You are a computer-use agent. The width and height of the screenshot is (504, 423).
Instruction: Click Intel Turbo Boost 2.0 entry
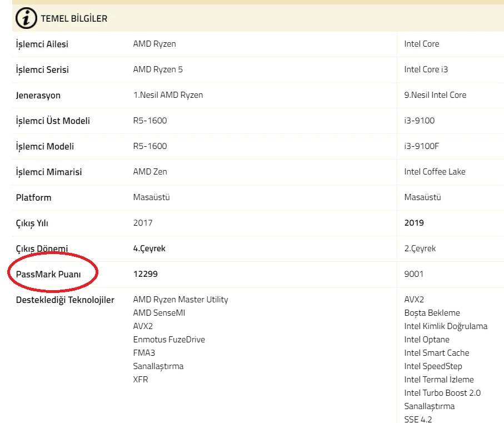pyautogui.click(x=442, y=393)
